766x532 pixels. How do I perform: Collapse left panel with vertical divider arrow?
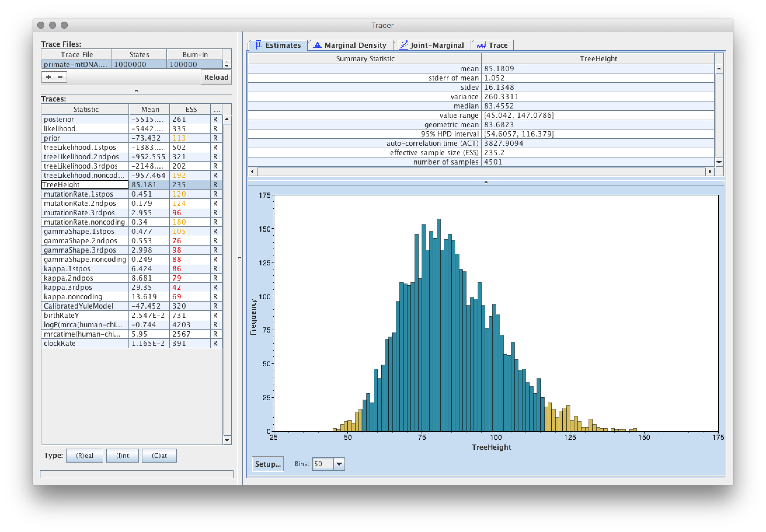[240, 258]
